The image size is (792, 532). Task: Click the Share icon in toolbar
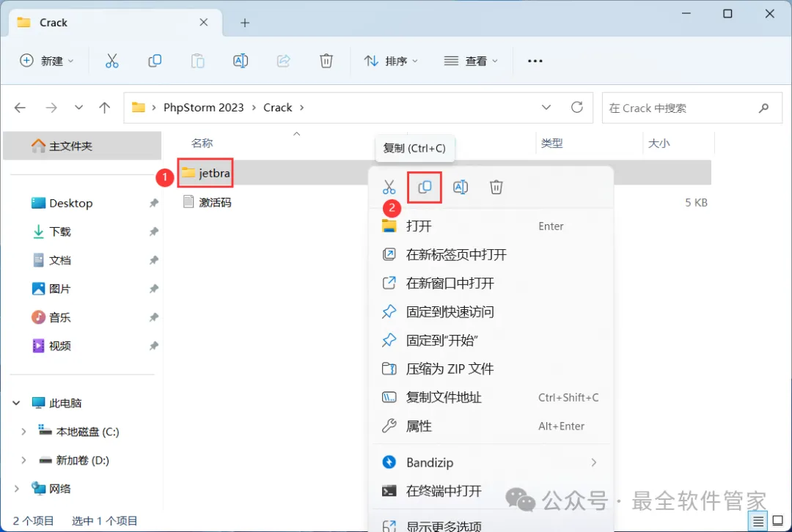(283, 61)
